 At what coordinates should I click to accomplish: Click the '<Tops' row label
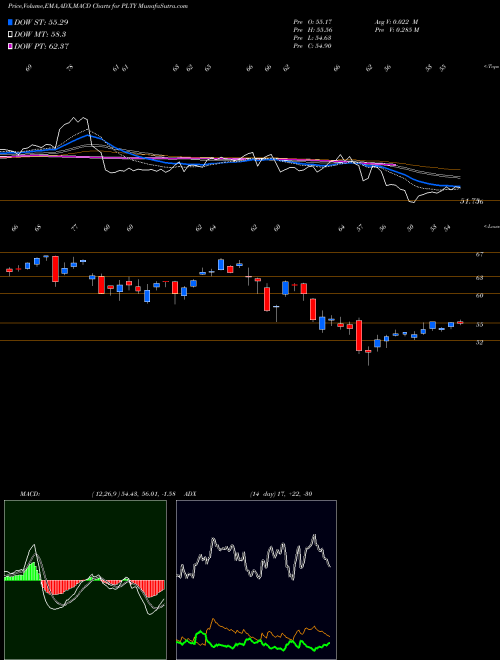point(491,67)
